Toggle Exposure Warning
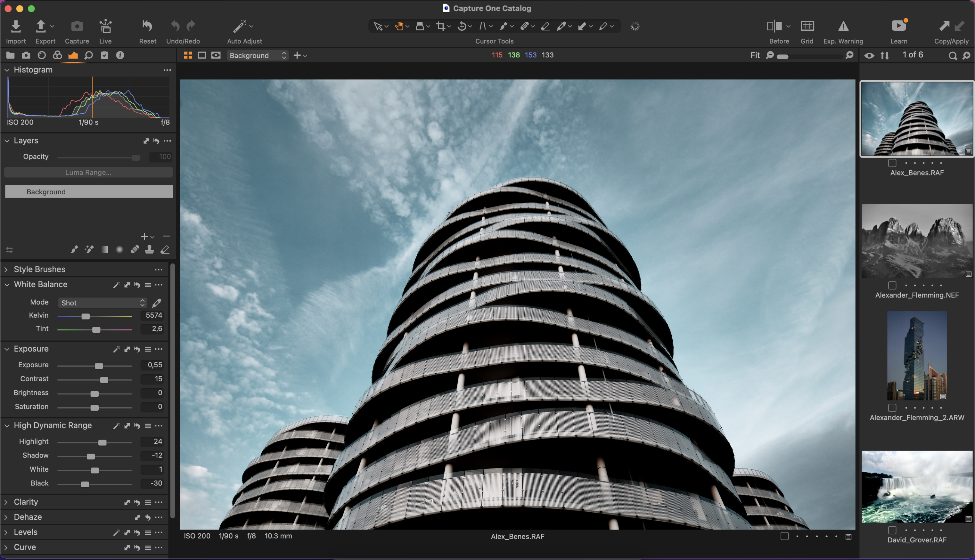The width and height of the screenshot is (975, 560). pos(843,26)
